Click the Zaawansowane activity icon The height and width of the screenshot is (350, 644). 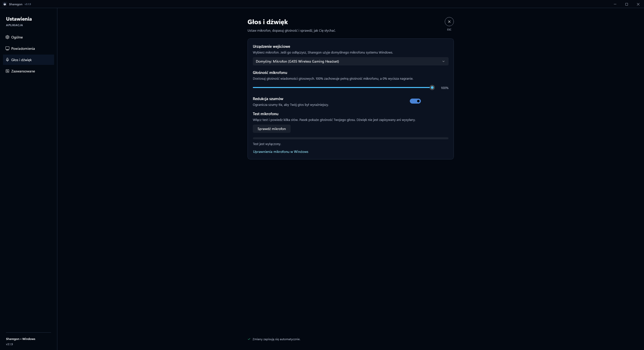click(8, 71)
